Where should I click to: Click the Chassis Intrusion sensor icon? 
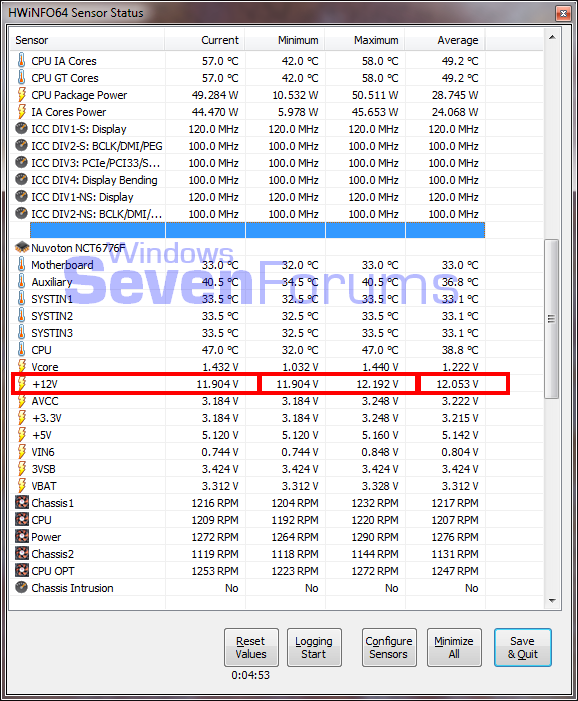click(x=21, y=587)
